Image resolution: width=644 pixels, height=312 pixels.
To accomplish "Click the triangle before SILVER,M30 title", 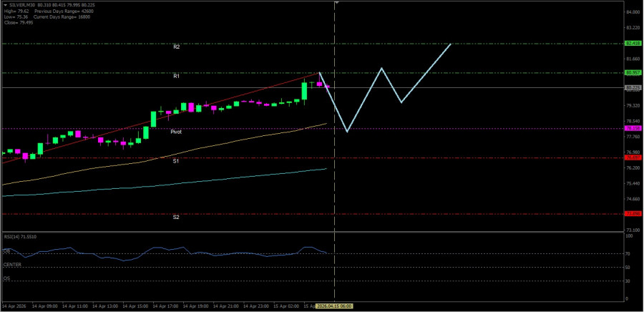I will pos(5,5).
